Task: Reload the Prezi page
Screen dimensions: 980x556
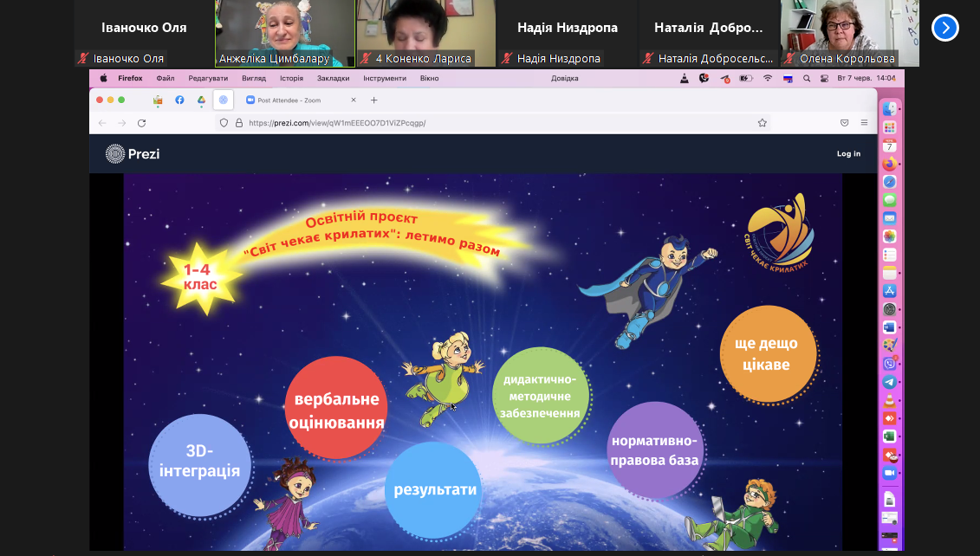Action: click(142, 123)
